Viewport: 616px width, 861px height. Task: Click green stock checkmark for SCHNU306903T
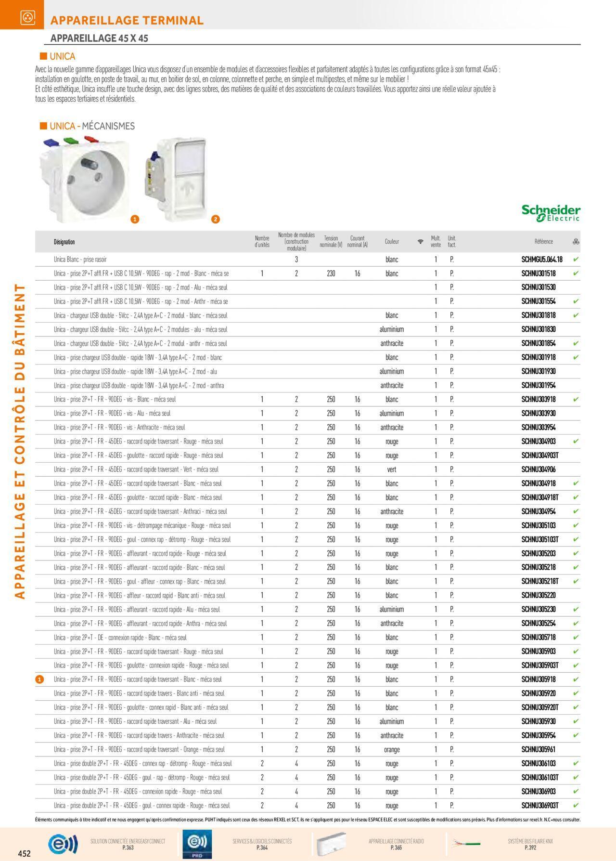coord(576,805)
